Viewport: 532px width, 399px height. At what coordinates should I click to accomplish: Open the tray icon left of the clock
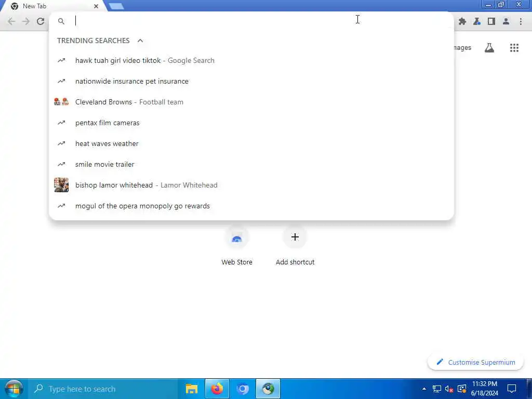point(462,389)
